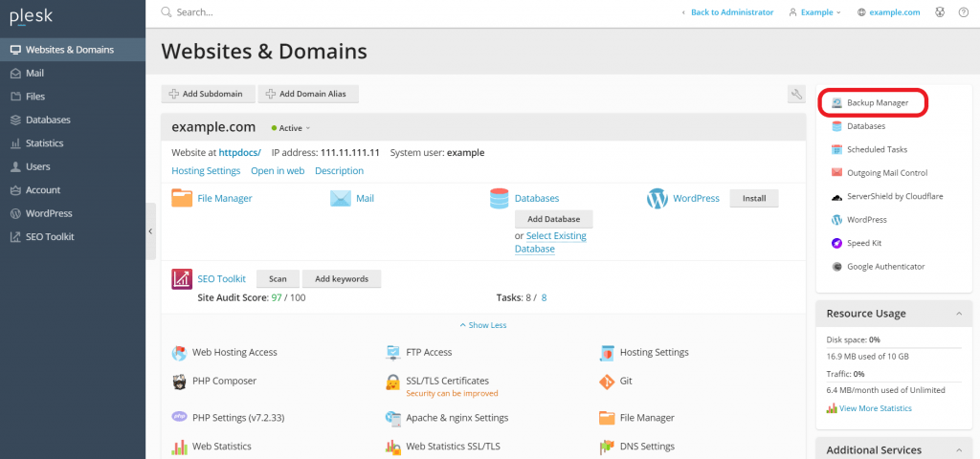Click the Scheduled Tasks calendar icon
The image size is (980, 459).
[836, 150]
